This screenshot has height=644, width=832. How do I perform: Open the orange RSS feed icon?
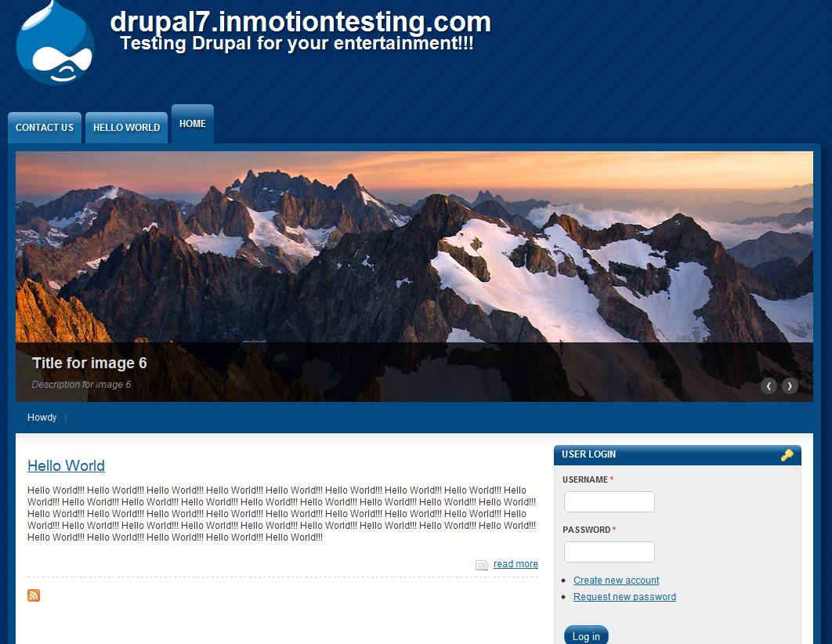tap(34, 595)
